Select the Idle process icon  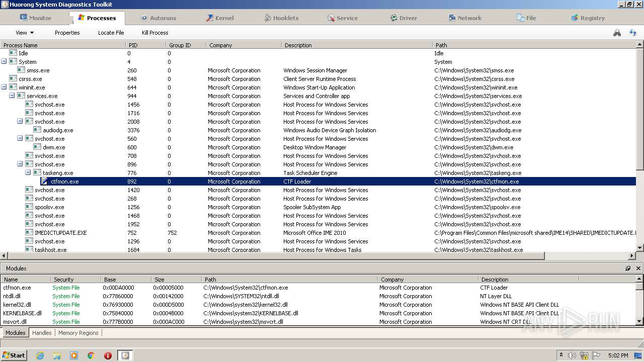[x=13, y=53]
